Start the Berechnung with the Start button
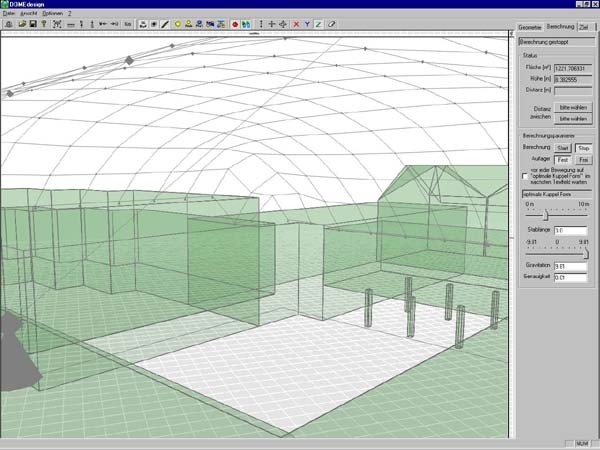This screenshot has height=450, width=600. point(562,148)
